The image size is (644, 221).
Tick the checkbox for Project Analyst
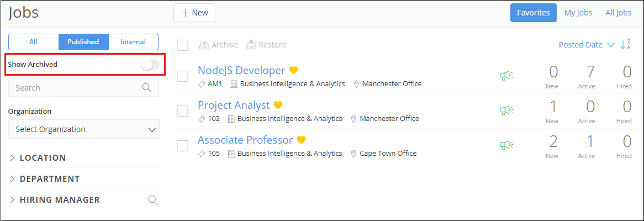point(183,111)
